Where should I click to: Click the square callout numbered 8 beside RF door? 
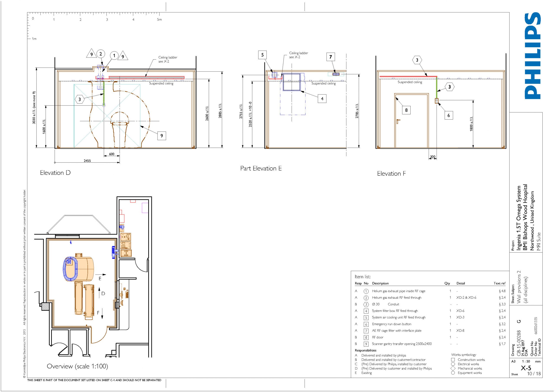tap(406, 110)
